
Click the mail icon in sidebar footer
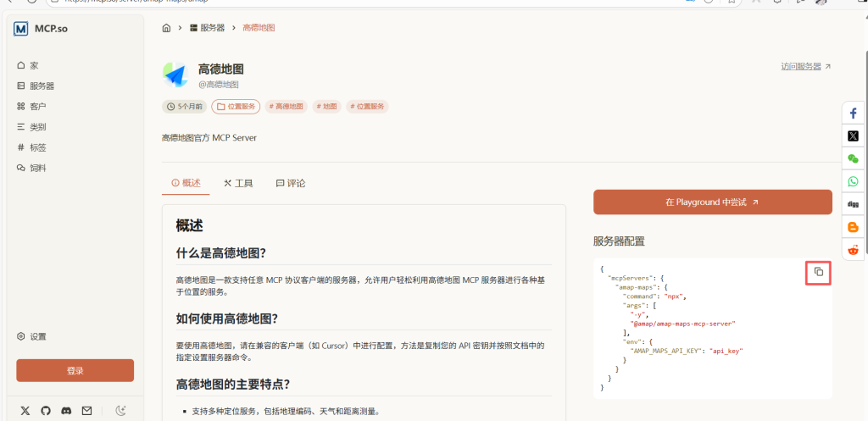[x=86, y=411]
